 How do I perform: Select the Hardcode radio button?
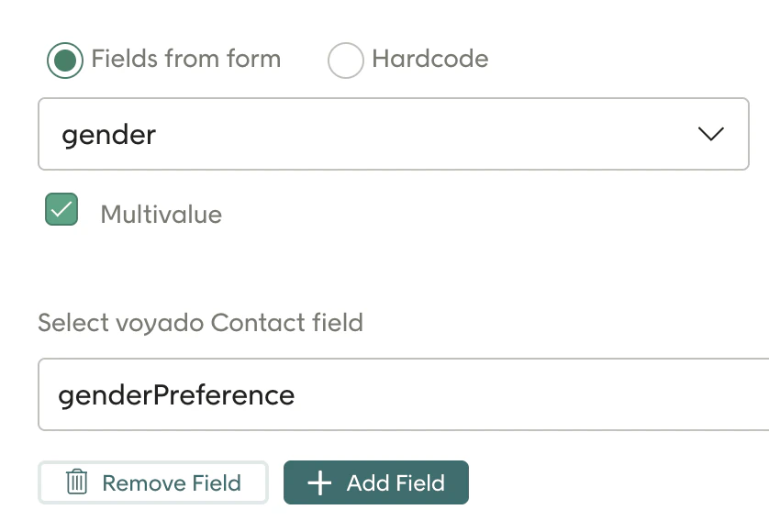(x=346, y=61)
